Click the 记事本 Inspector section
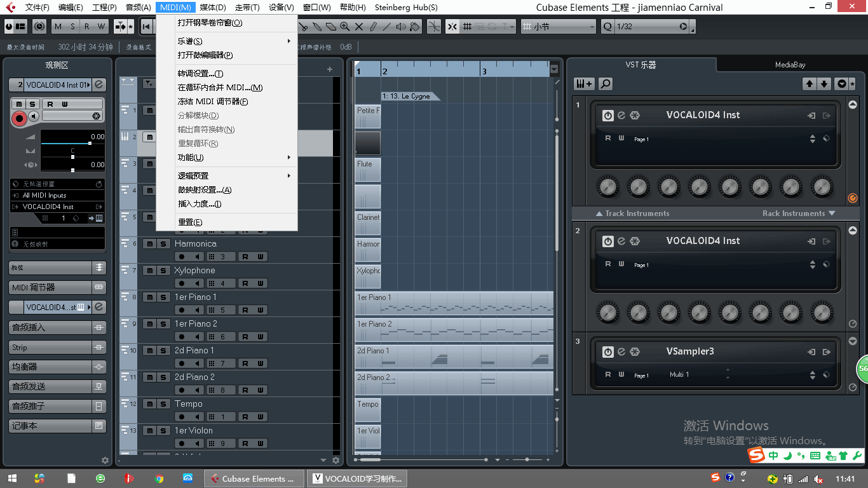Screen dimensions: 868x488 tap(57, 426)
